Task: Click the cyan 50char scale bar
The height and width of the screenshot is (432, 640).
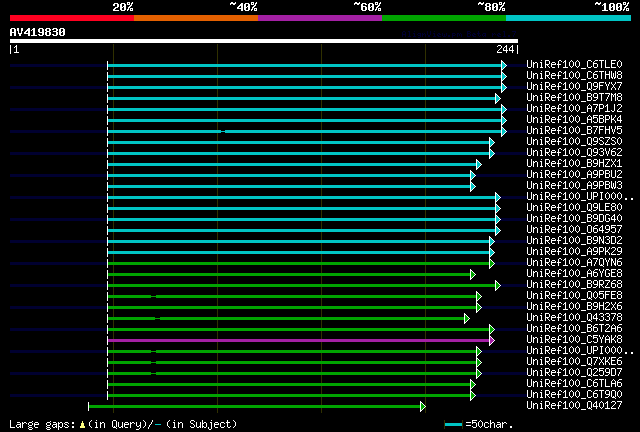Action: (x=453, y=425)
